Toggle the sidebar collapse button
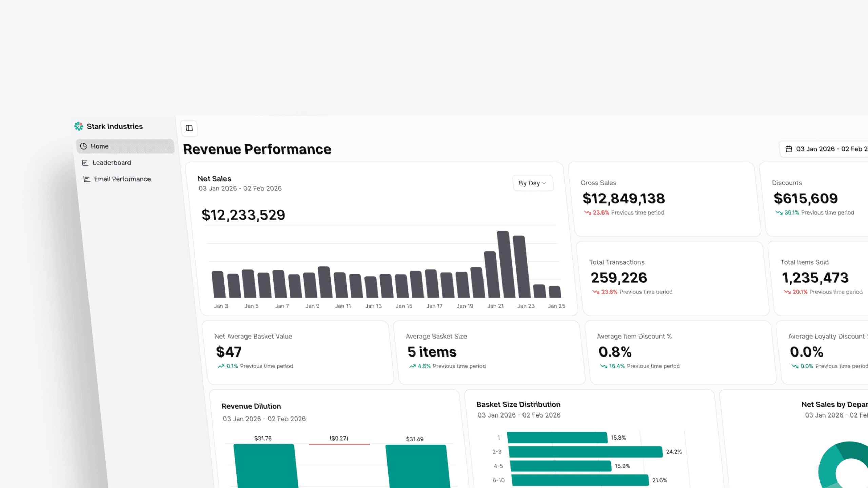This screenshot has height=488, width=868. [189, 128]
